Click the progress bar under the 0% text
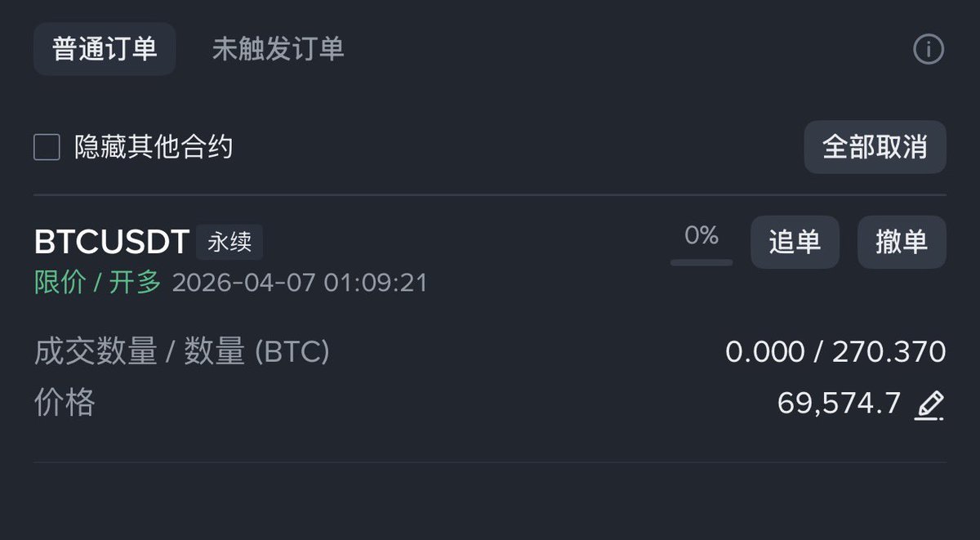This screenshot has width=980, height=540. coord(700,261)
